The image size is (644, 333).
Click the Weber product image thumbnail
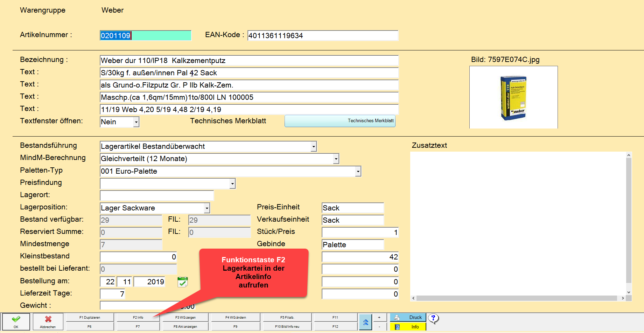point(513,97)
